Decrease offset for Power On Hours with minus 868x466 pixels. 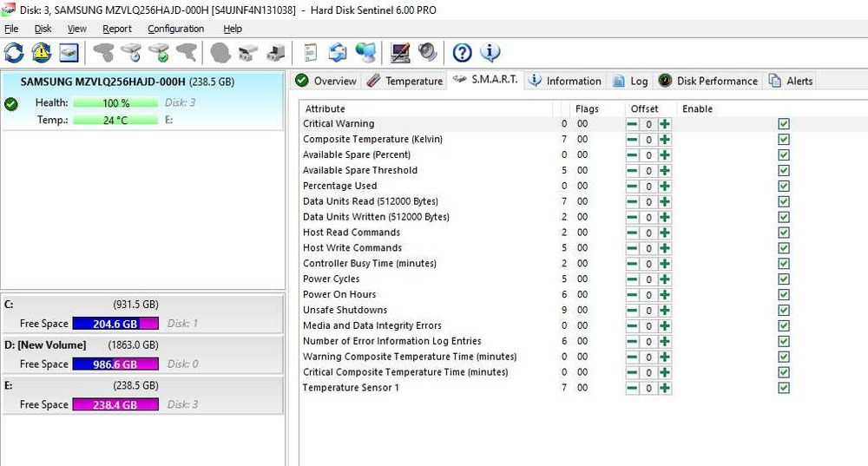click(632, 294)
